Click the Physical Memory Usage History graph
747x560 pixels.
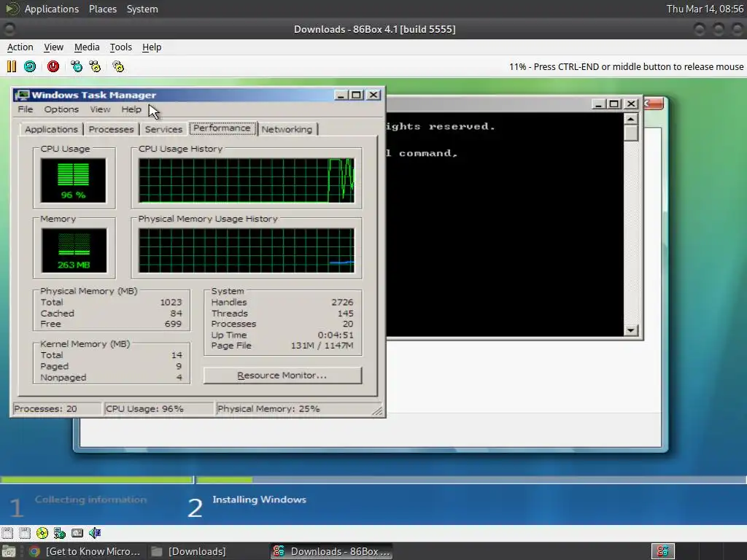(x=247, y=251)
